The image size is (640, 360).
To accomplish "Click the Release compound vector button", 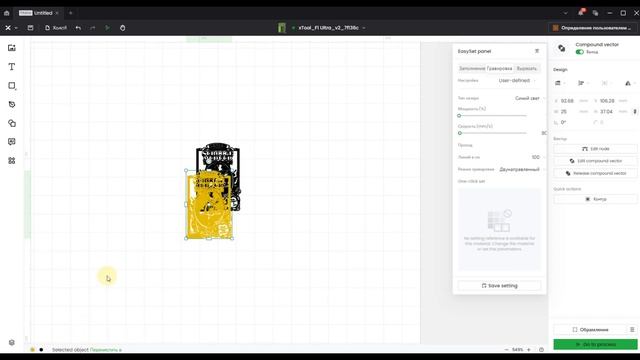I will (595, 173).
